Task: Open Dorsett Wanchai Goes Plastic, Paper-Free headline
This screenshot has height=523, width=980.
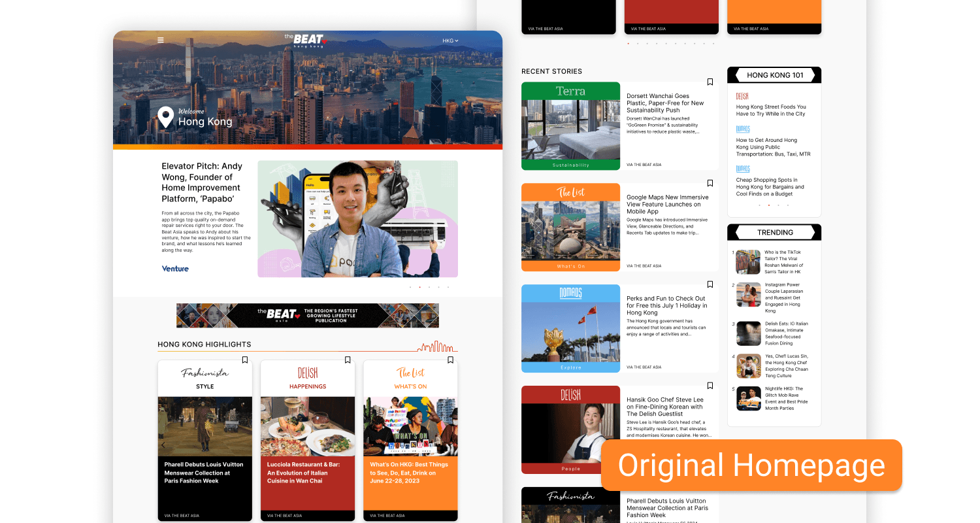Action: click(665, 103)
